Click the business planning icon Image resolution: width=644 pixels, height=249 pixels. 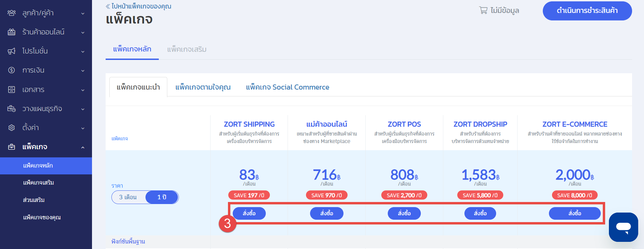click(12, 109)
